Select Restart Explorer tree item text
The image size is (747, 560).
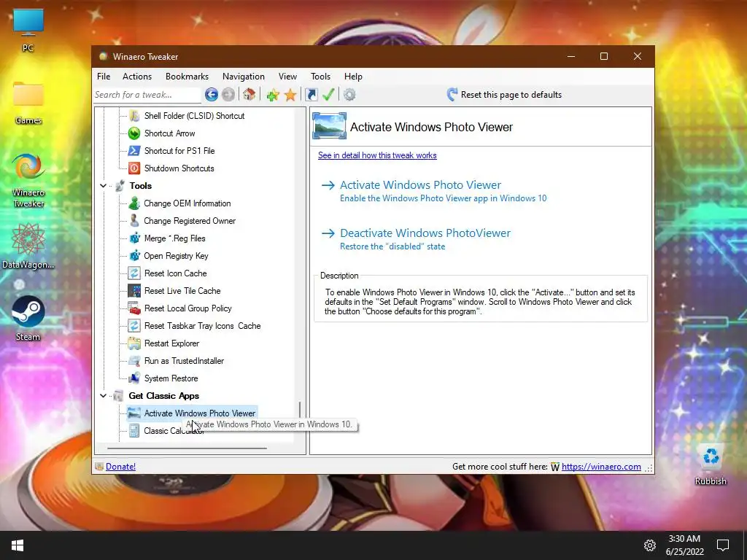171,343
